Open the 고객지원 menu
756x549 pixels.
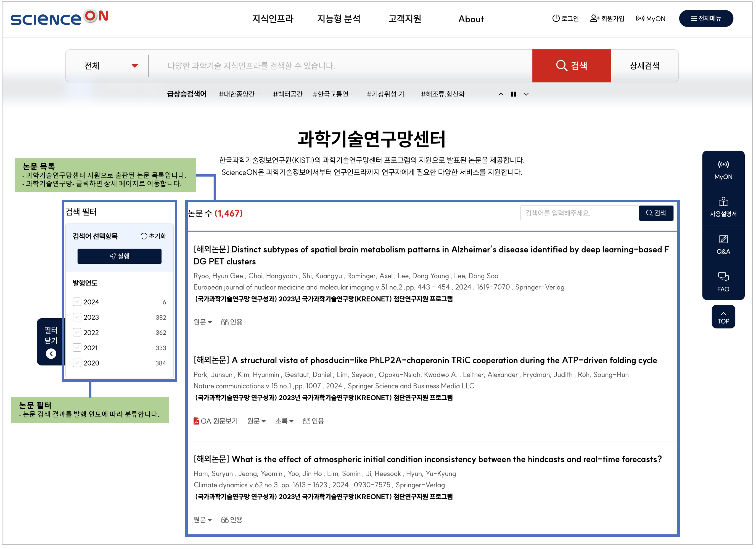[x=405, y=19]
